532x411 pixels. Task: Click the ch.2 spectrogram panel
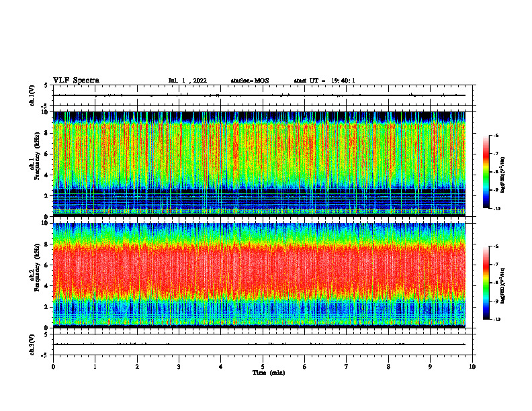click(259, 275)
